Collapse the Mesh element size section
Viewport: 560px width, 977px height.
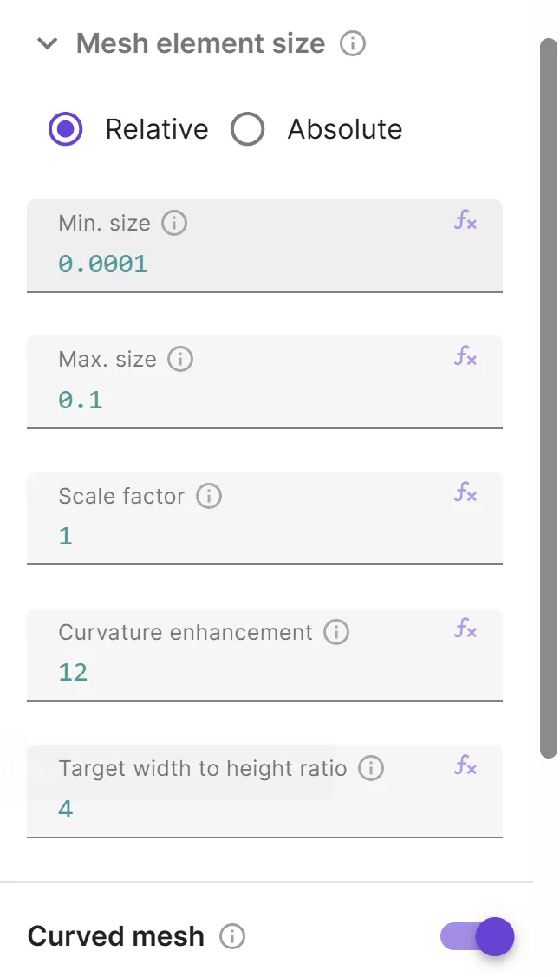47,42
